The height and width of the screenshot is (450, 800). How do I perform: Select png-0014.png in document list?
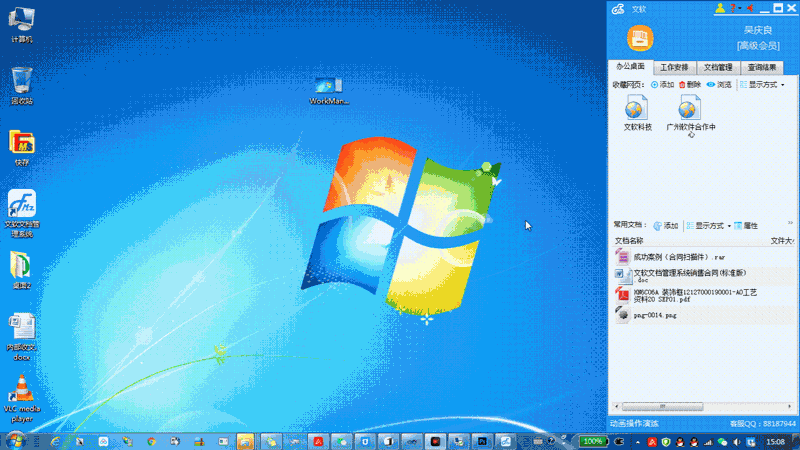point(704,315)
